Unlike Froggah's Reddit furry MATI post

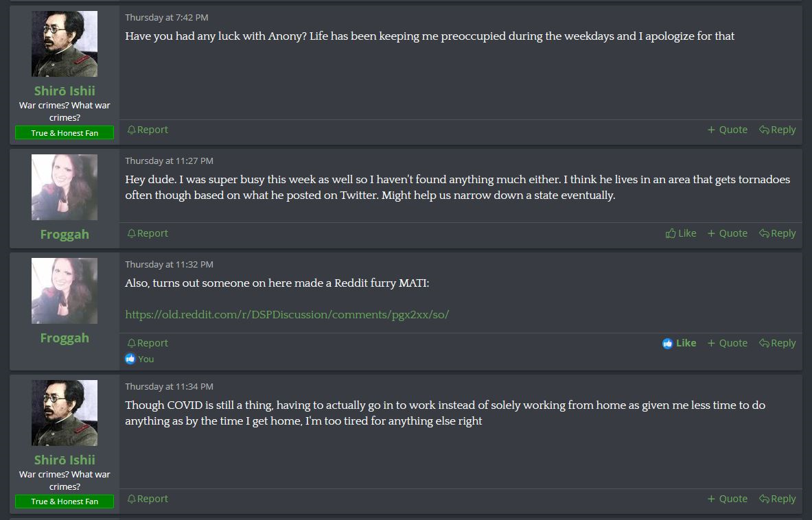[680, 343]
